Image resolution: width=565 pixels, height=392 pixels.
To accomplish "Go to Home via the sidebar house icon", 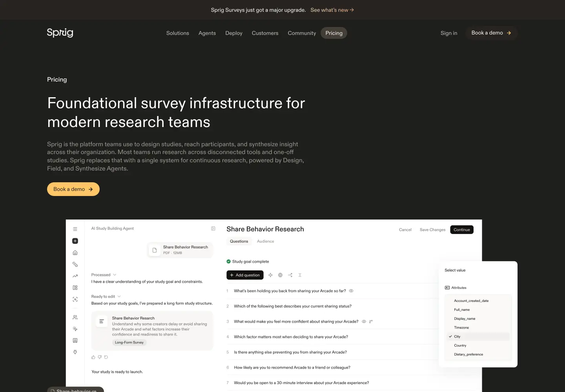I will click(x=75, y=253).
